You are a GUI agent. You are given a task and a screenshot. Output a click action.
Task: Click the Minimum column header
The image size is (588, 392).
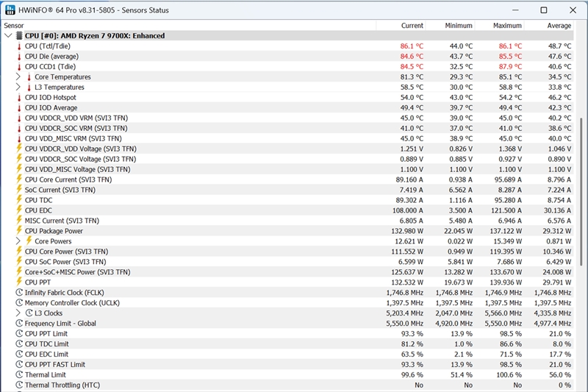click(x=450, y=26)
